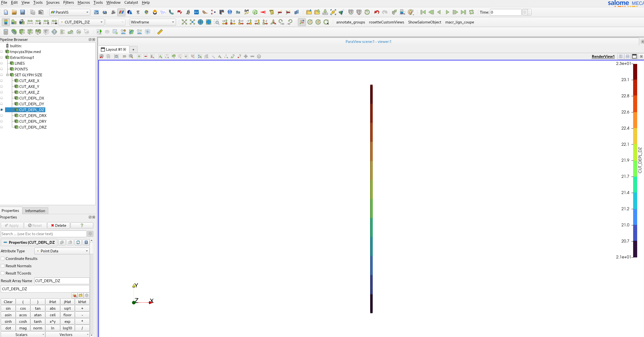Click the Clear calculator button
The image size is (644, 337).
tap(8, 302)
